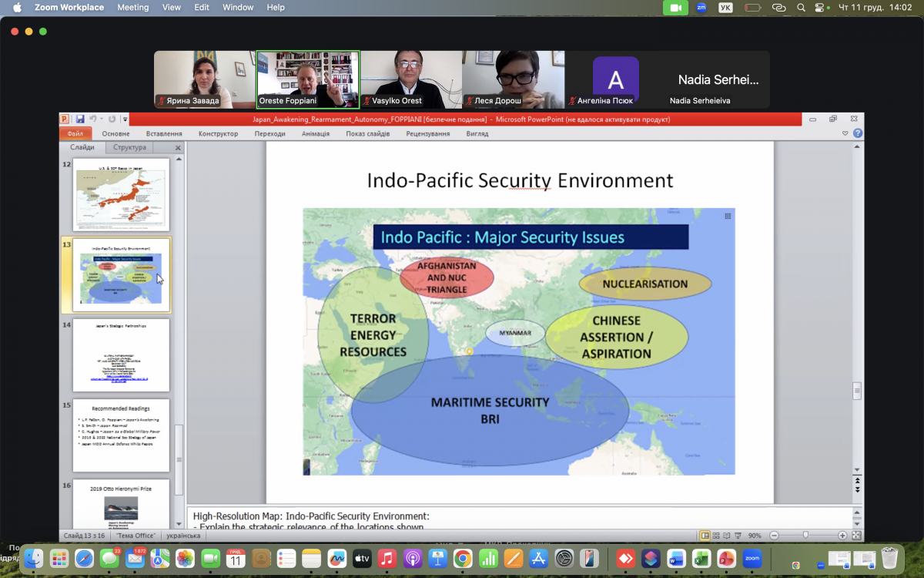Image resolution: width=924 pixels, height=578 pixels.
Task: Switch to Slide Sorter view icon
Action: [x=716, y=536]
